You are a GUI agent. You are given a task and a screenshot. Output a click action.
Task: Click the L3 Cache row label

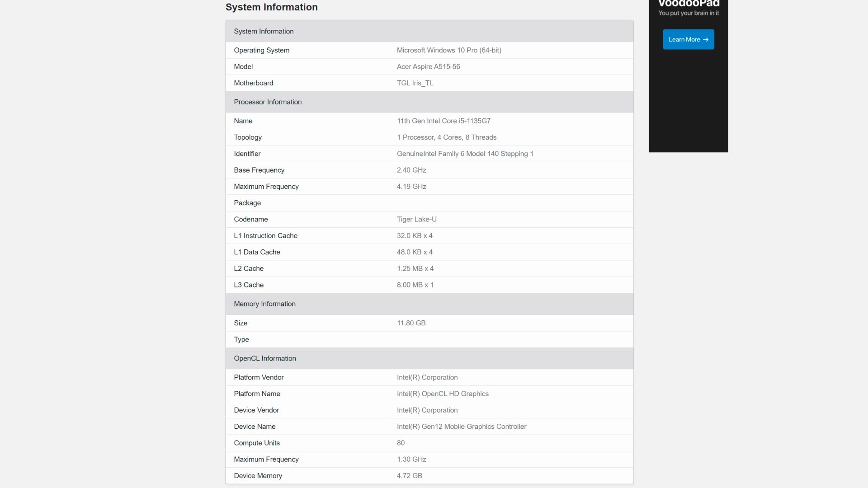249,285
